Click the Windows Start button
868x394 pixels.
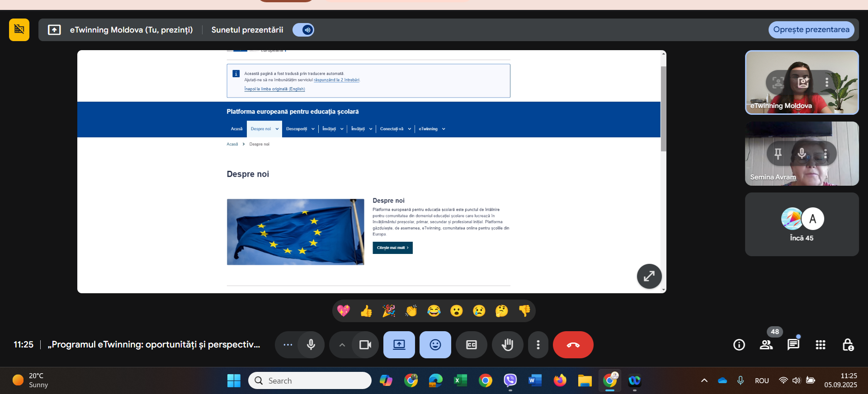click(234, 381)
